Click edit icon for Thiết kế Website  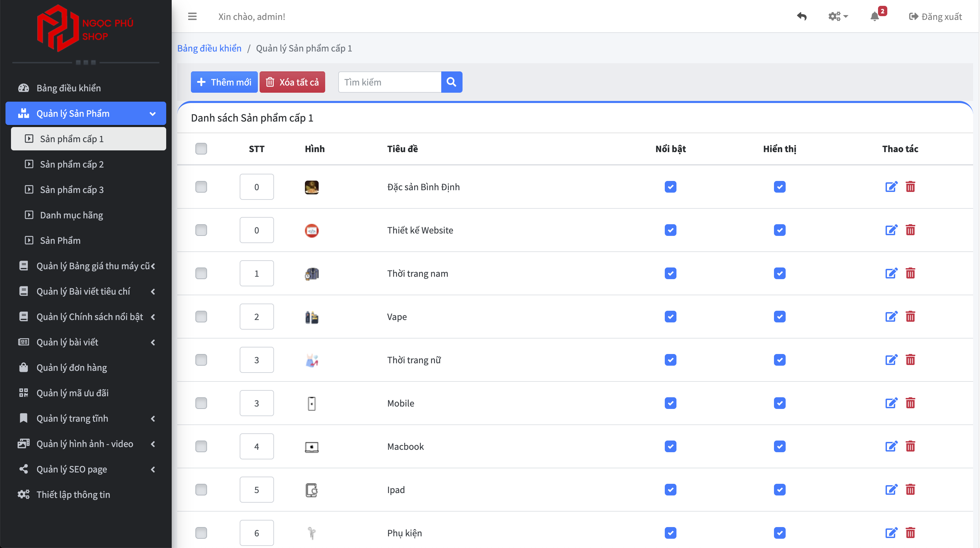(891, 230)
